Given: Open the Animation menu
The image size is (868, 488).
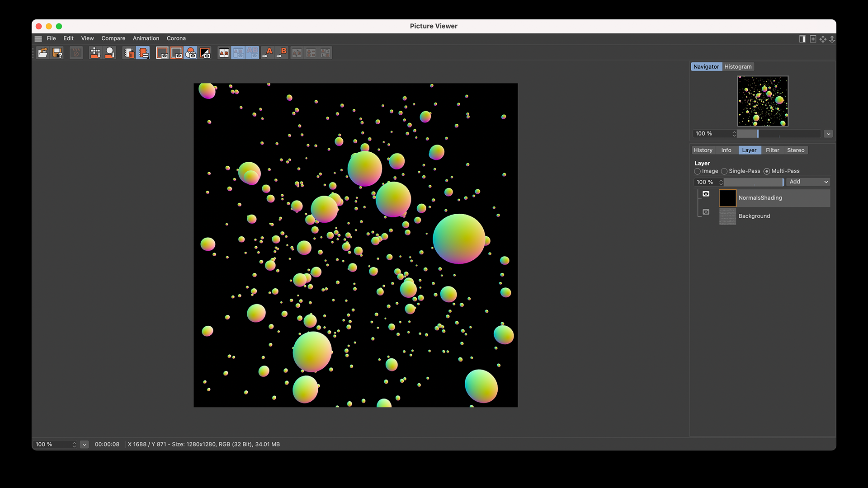Looking at the screenshot, I should [x=146, y=38].
